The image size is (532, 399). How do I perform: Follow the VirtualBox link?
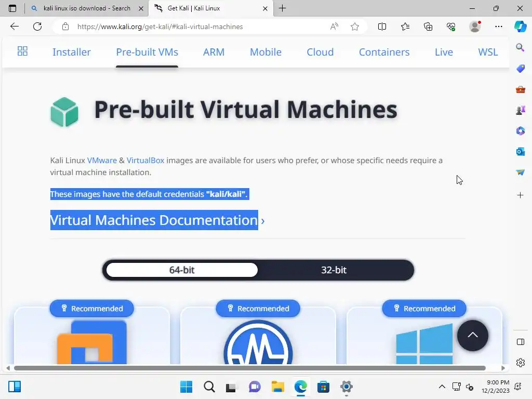[145, 160]
